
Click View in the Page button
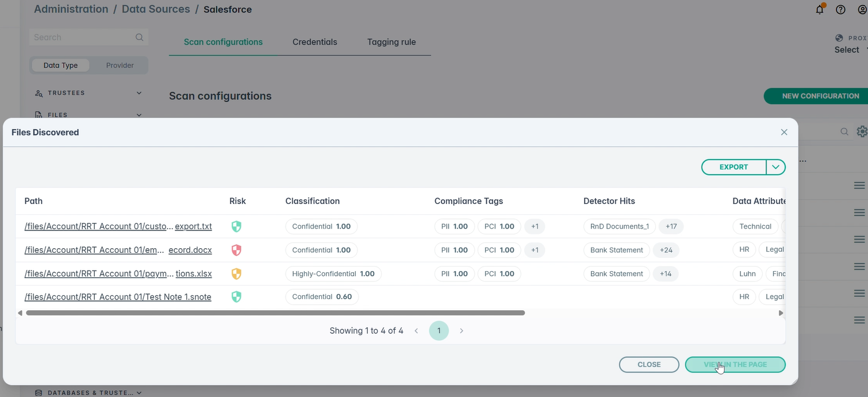[x=735, y=364]
